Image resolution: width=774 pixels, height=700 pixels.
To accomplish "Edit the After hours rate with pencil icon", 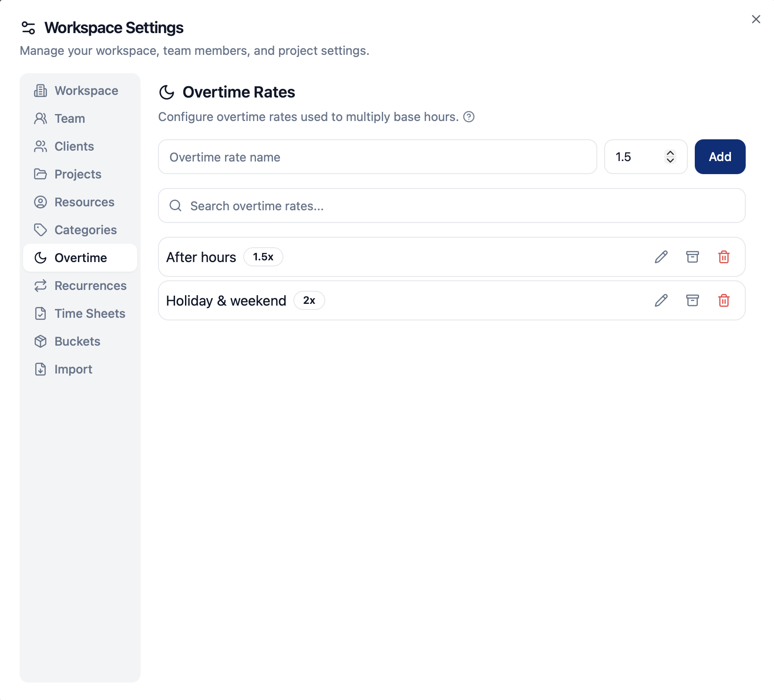I will point(661,257).
